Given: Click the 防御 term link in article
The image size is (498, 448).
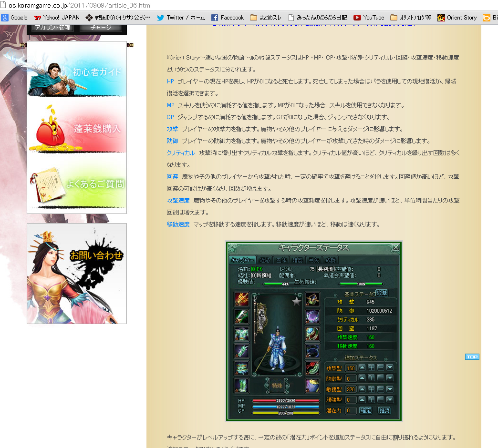Looking at the screenshot, I should [x=173, y=141].
